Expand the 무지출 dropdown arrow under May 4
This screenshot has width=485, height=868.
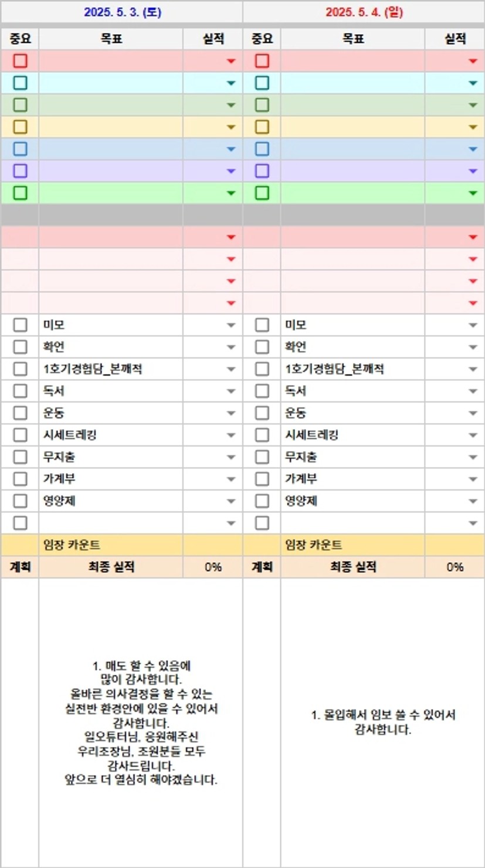(473, 457)
